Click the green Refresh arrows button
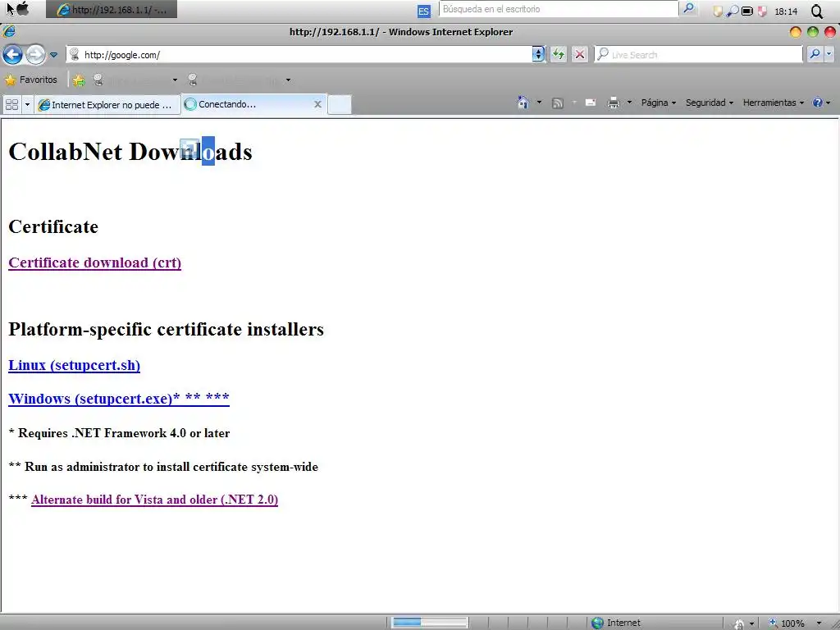Screen dimensions: 840x630 pos(559,55)
